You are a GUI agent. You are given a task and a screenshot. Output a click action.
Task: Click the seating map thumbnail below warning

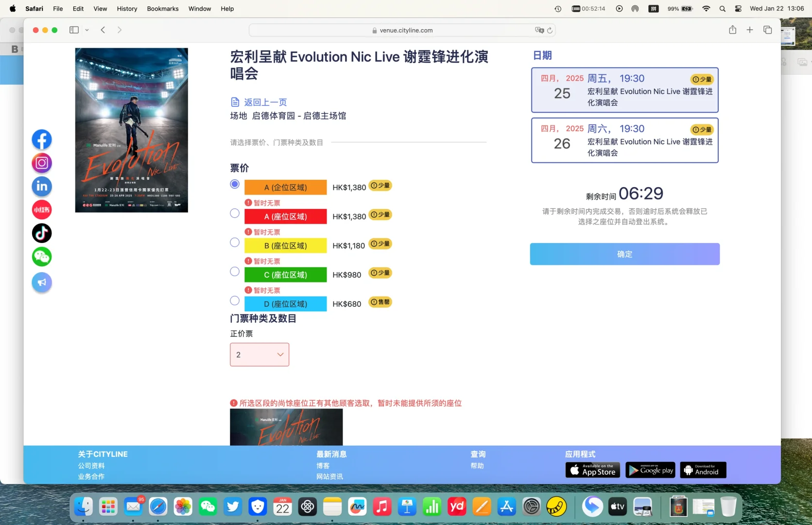[x=286, y=427]
